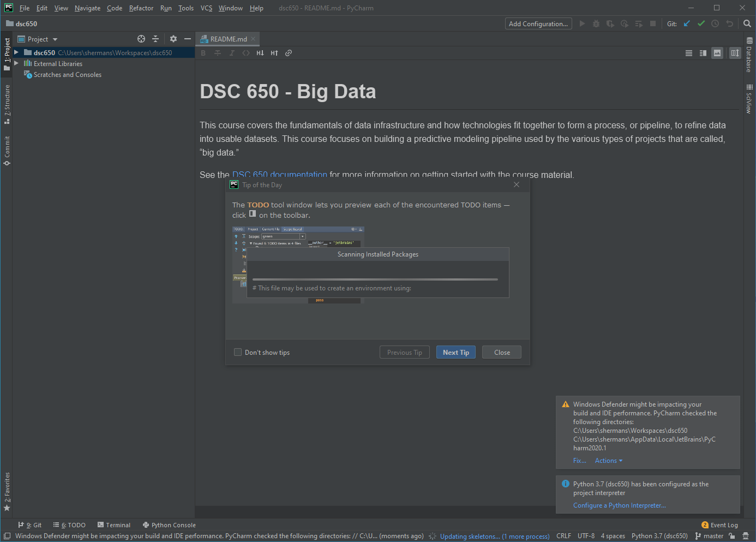Click the tool window quick-access icon in status bar corner
This screenshot has width=756, height=542.
click(x=7, y=536)
